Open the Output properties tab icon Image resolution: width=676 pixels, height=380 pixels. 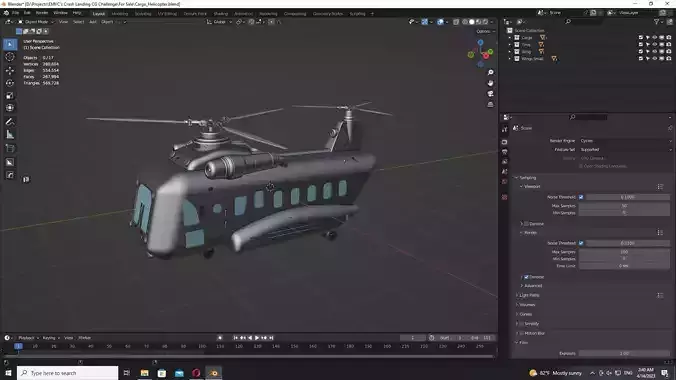pyautogui.click(x=504, y=152)
